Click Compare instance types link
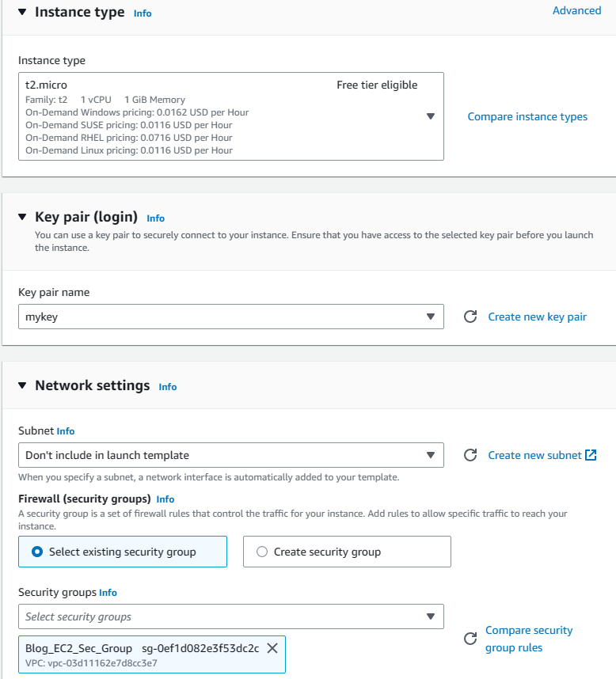 (x=527, y=116)
